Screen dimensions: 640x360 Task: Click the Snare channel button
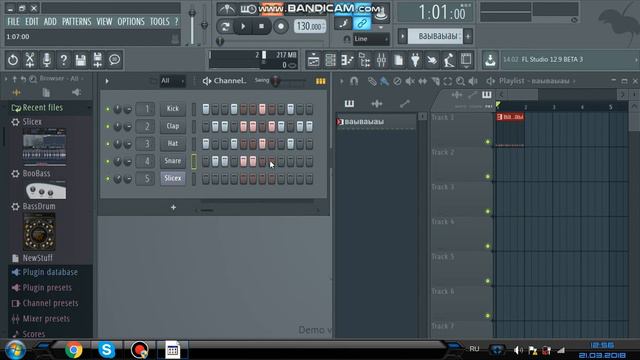173,161
